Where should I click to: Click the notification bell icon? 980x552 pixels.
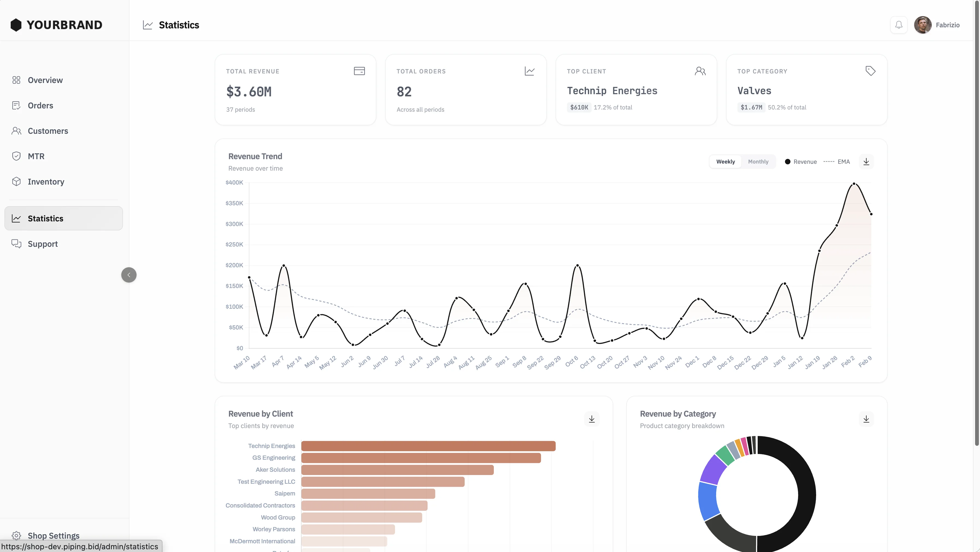click(x=899, y=25)
